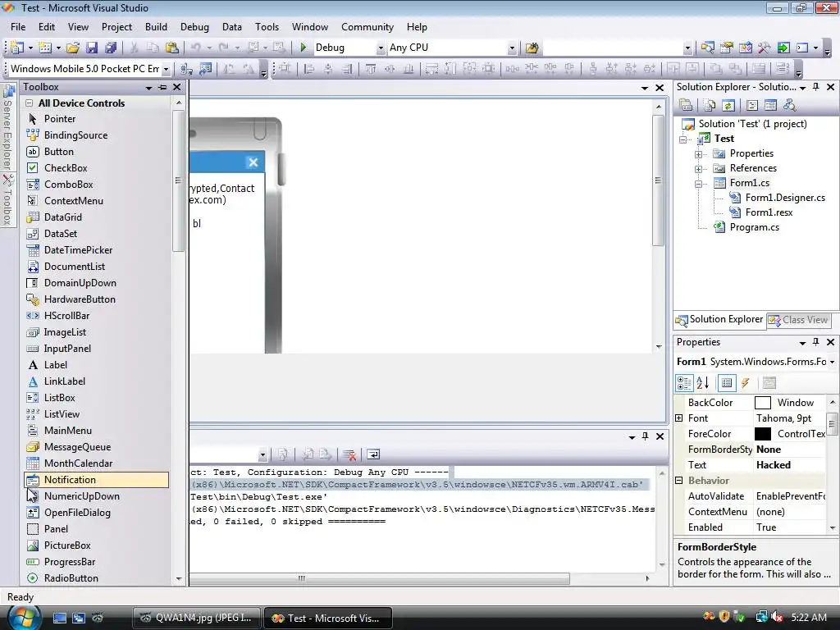This screenshot has height=630, width=840.
Task: Click the Find combo box in toolbar
Action: click(617, 48)
